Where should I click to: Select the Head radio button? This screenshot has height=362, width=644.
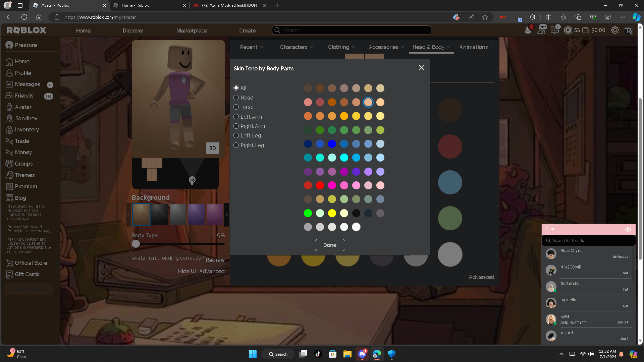[236, 98]
